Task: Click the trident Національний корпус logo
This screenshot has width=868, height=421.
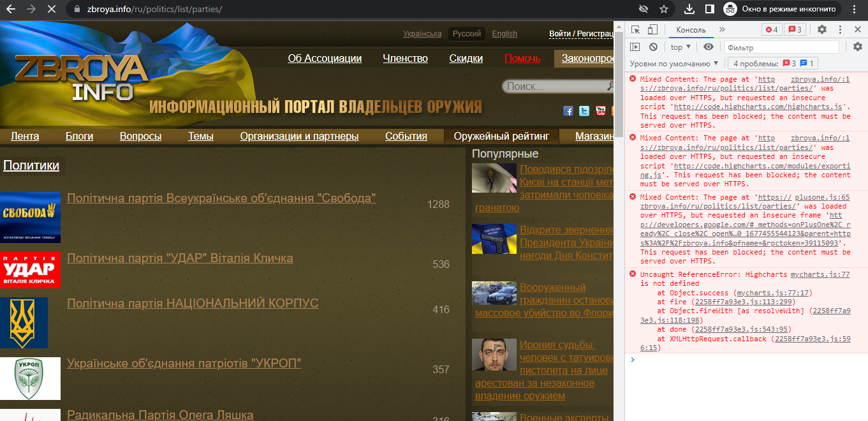Action: [24, 323]
